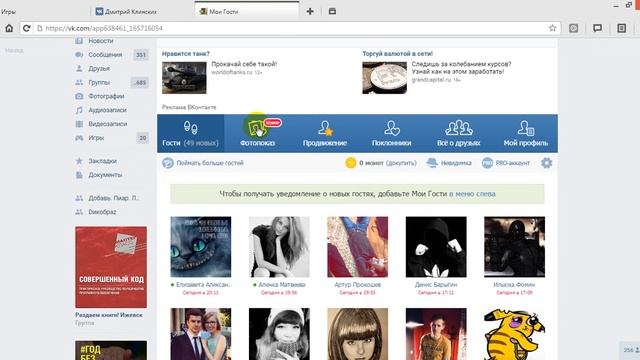Click the Pikachu guest avatar
This screenshot has height=360, width=640.
(x=514, y=334)
